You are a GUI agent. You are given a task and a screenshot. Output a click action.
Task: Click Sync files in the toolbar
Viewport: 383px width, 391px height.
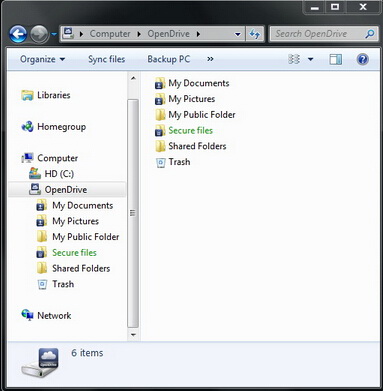pos(106,59)
